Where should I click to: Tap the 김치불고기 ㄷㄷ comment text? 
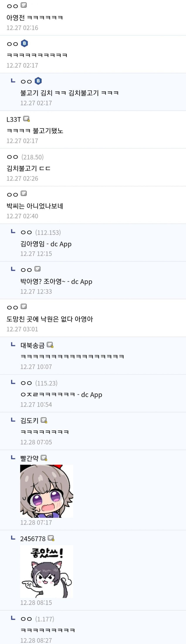(29, 168)
